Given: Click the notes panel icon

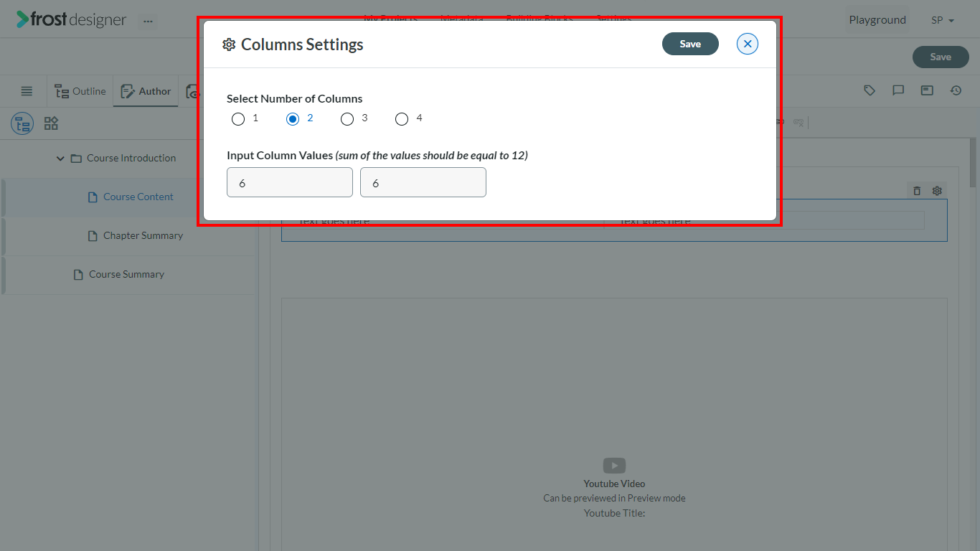Looking at the screenshot, I should point(927,90).
